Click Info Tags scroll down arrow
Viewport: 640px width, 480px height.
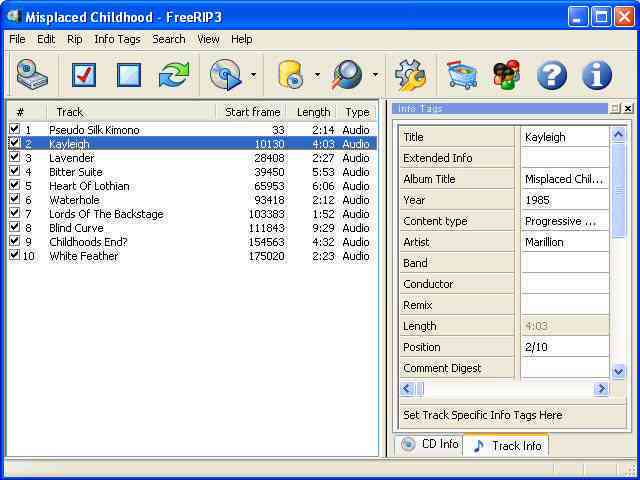tap(619, 371)
